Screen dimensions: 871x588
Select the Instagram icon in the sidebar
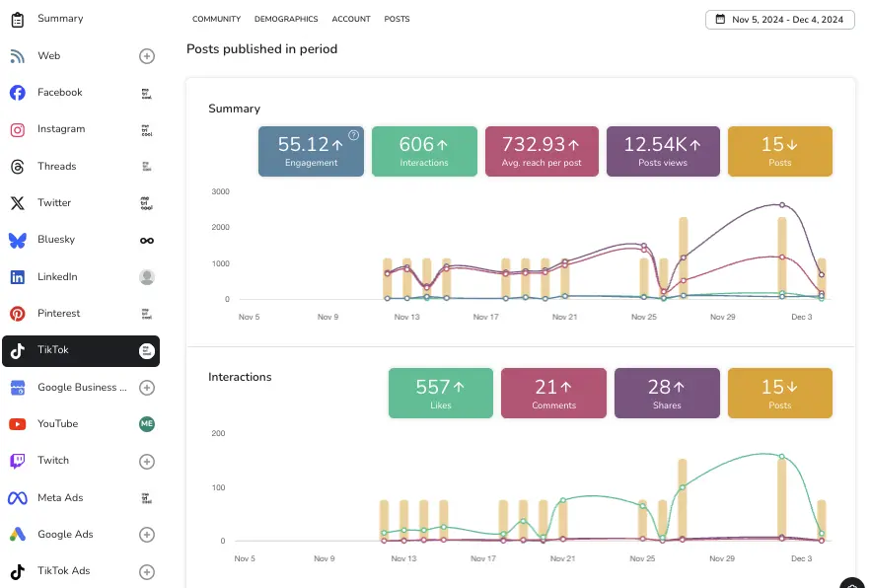(x=17, y=129)
